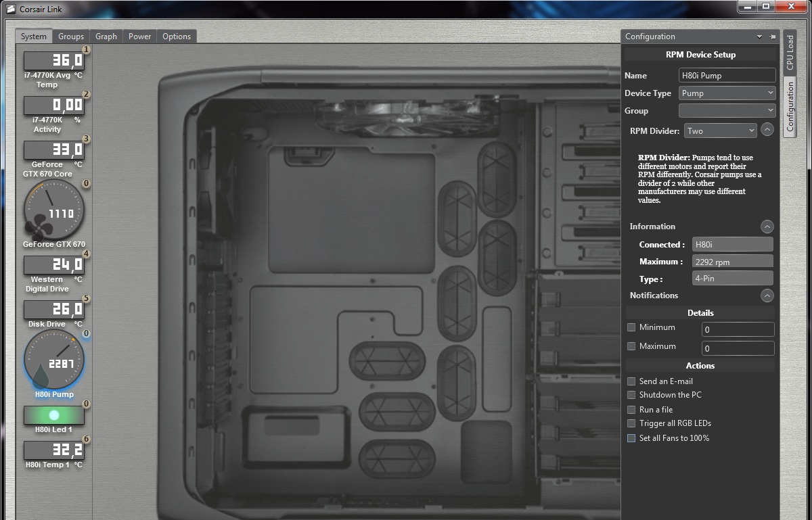Select the i7-4770K Avg Temp readout
Image resolution: width=812 pixels, height=520 pixels.
pos(54,60)
